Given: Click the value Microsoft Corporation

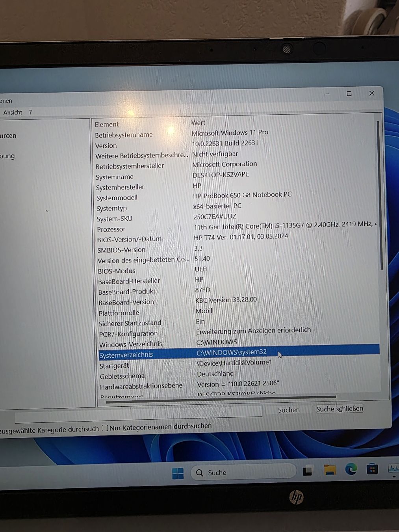Looking at the screenshot, I should [x=225, y=164].
